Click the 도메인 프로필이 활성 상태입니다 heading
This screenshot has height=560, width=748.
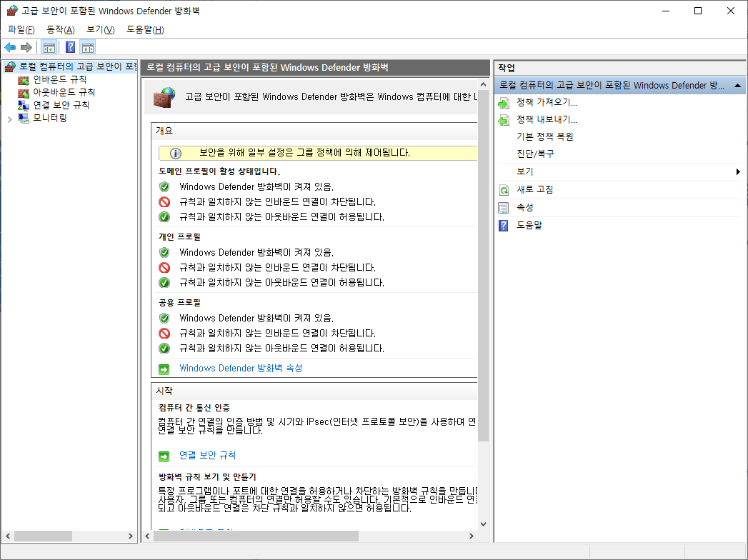pyautogui.click(x=219, y=171)
